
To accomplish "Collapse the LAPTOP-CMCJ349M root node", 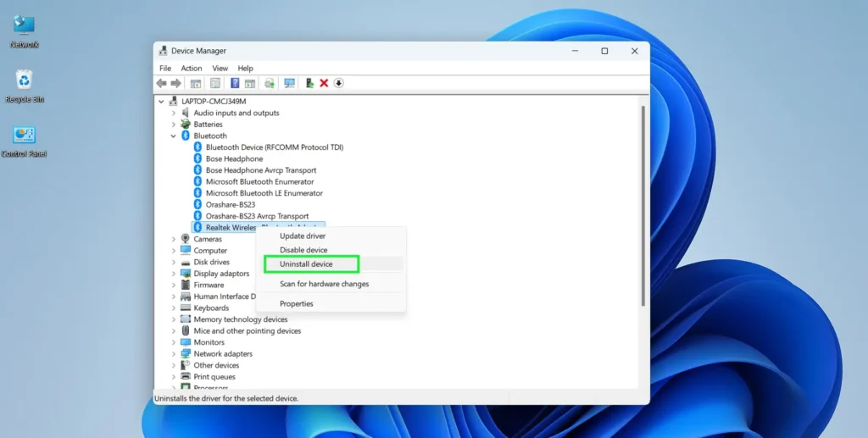I will (x=161, y=101).
